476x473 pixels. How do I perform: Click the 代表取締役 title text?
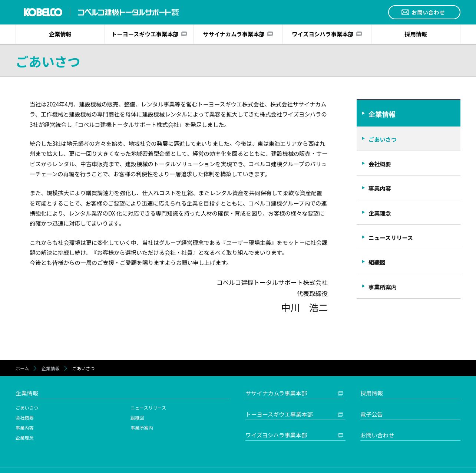point(312,293)
